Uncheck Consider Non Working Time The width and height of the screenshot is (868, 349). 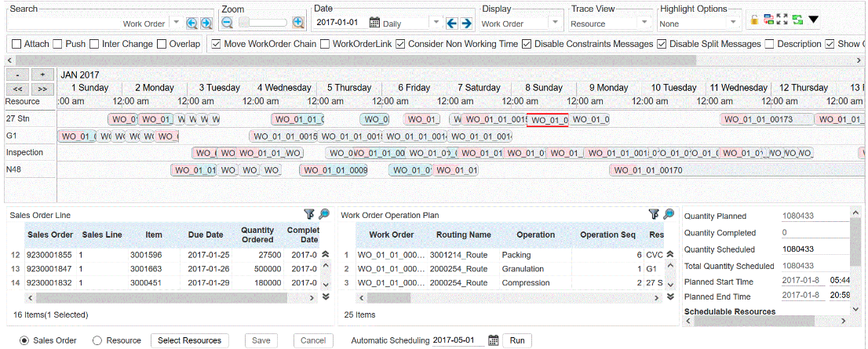(400, 44)
